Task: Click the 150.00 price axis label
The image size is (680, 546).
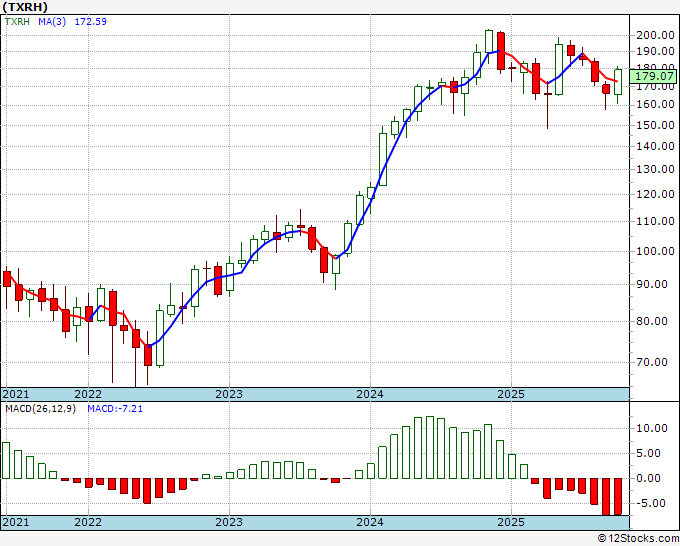Action: (655, 125)
